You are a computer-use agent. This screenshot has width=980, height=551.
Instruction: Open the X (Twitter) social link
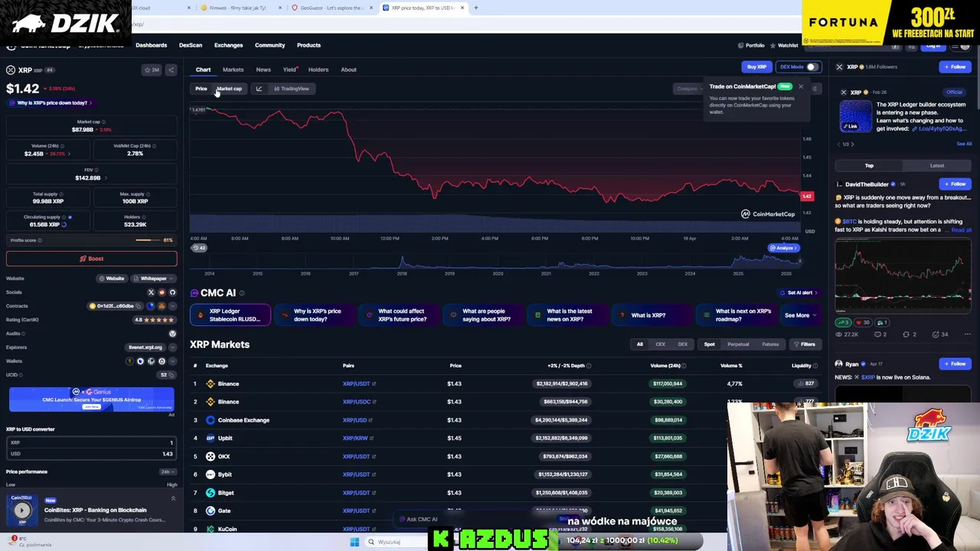[x=151, y=292]
